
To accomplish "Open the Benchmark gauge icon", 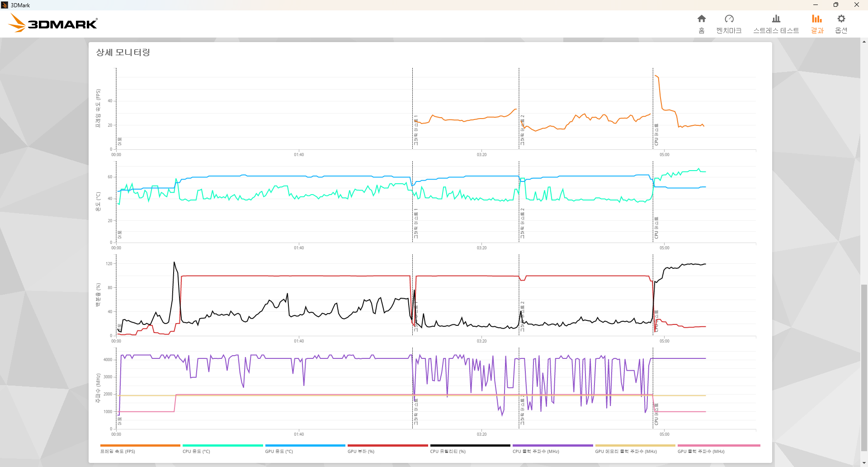I will coord(729,19).
